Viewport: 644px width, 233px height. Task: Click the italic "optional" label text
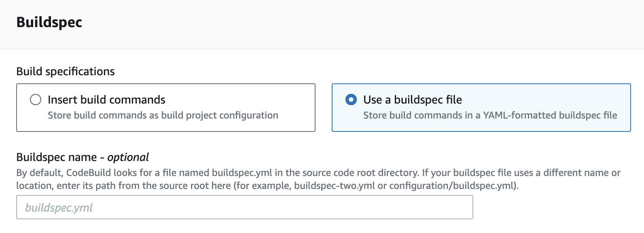click(x=128, y=157)
